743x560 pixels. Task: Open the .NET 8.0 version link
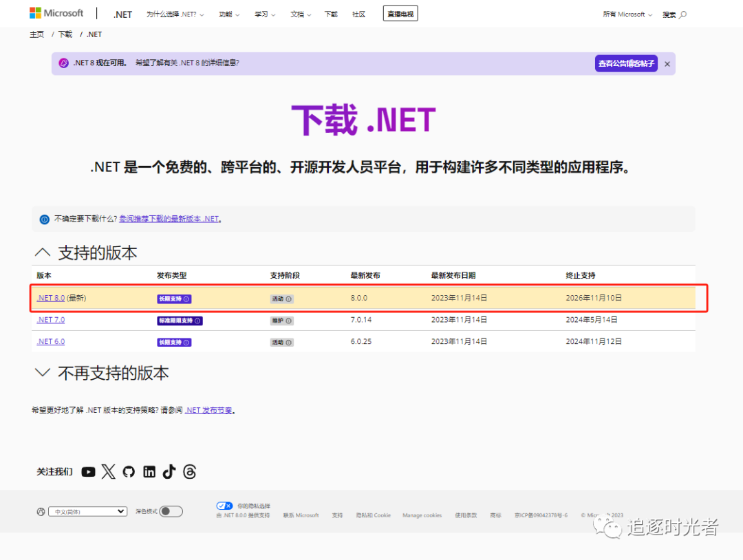[50, 298]
